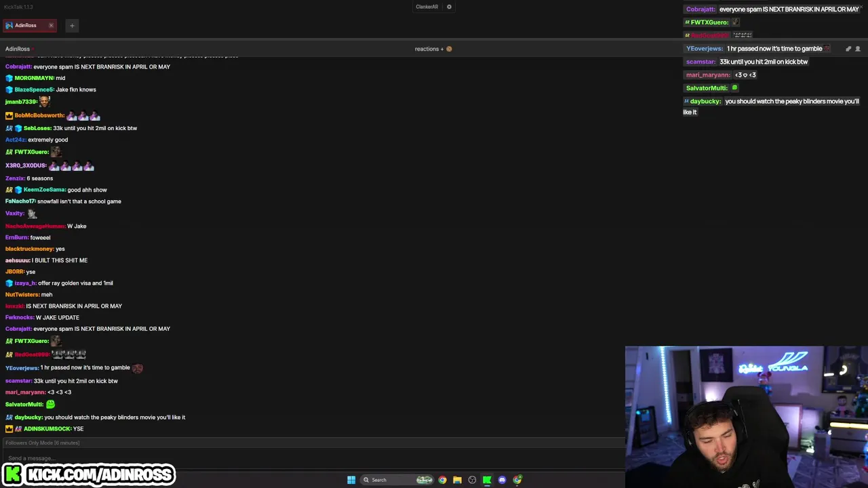868x488 pixels.
Task: Click the AdinRoss channel name in the chat header
Action: (x=18, y=49)
